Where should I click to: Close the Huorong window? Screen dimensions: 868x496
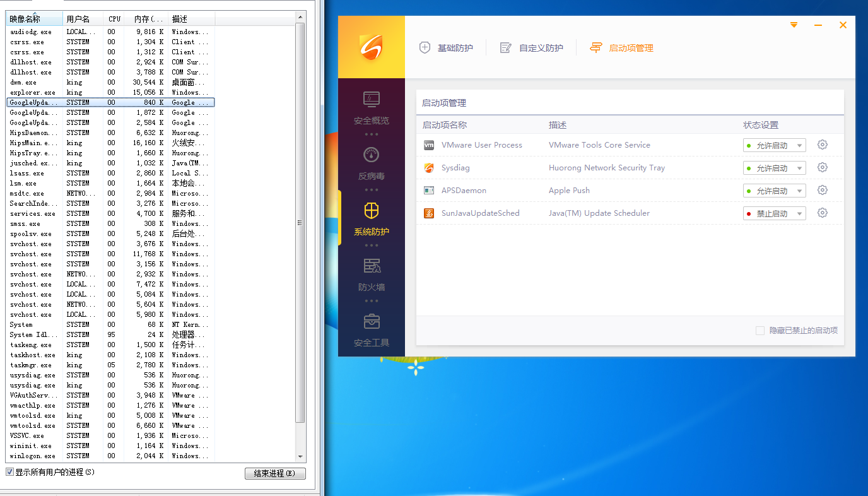click(843, 25)
